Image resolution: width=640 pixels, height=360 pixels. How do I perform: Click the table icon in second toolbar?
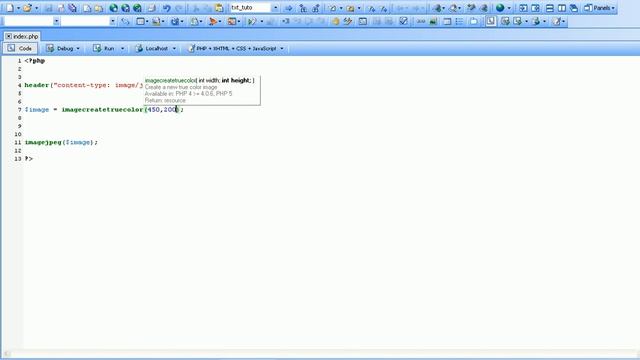coord(447,21)
